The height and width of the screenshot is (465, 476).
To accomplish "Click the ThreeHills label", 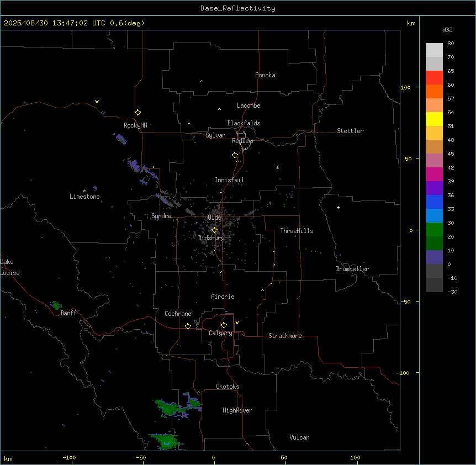I will coord(297,231).
